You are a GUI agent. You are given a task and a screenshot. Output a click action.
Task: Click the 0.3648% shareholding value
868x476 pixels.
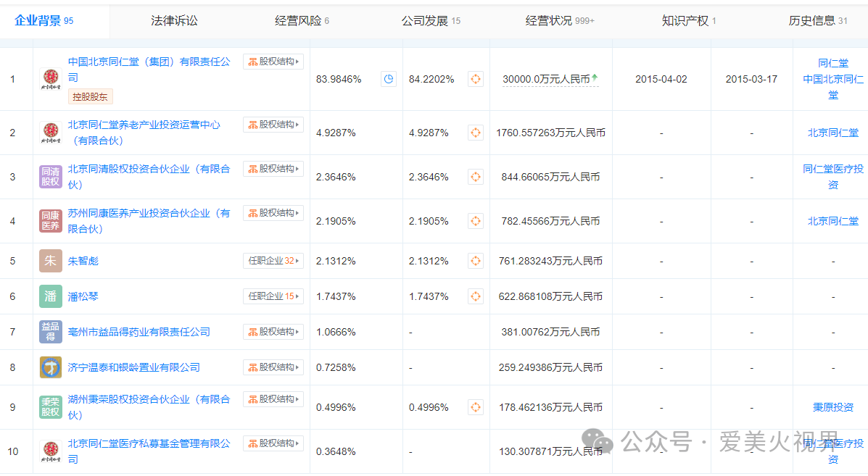pos(336,451)
